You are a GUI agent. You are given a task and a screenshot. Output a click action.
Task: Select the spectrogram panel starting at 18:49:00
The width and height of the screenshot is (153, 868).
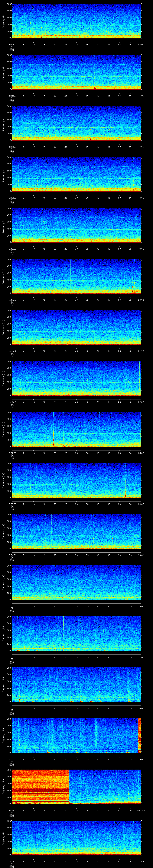(76, 276)
